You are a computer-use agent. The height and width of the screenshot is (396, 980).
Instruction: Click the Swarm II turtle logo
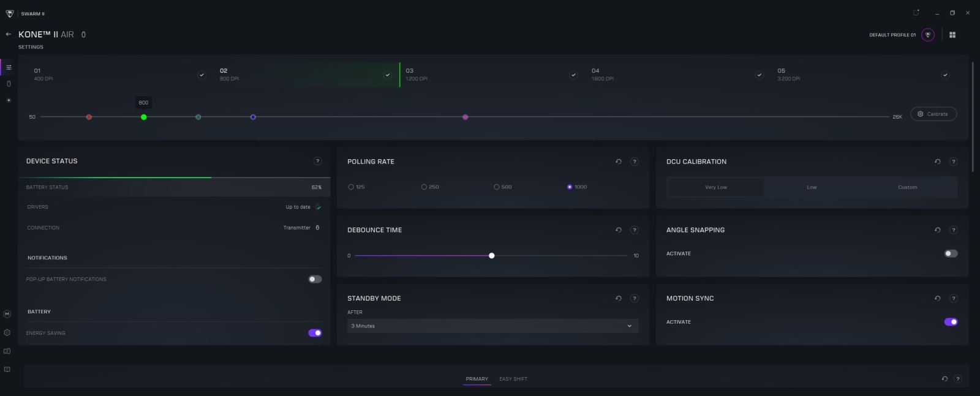[10, 13]
